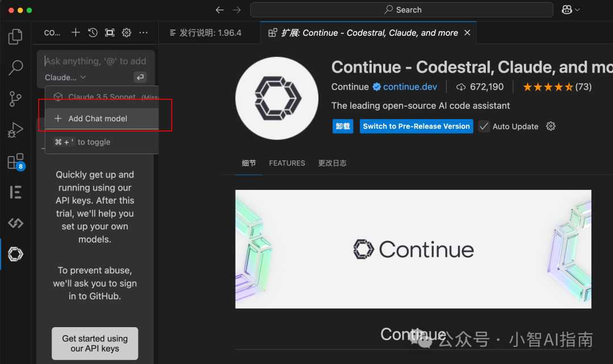Open Run and Debug view
Screen dimensions: 613x364
(15, 130)
